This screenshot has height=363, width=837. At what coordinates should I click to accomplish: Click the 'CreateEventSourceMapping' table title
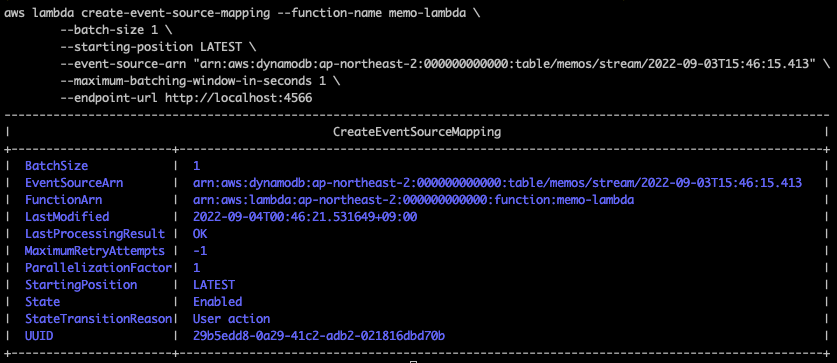pyautogui.click(x=417, y=132)
